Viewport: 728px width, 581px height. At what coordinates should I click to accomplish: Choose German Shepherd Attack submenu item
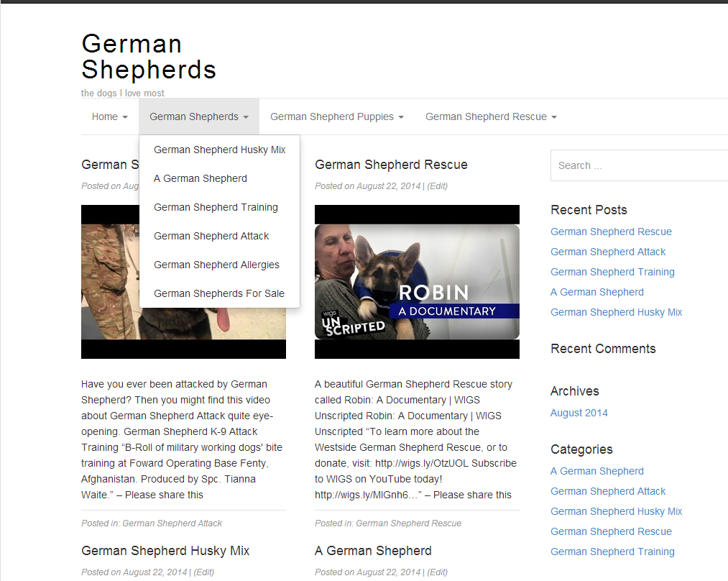(x=220, y=237)
